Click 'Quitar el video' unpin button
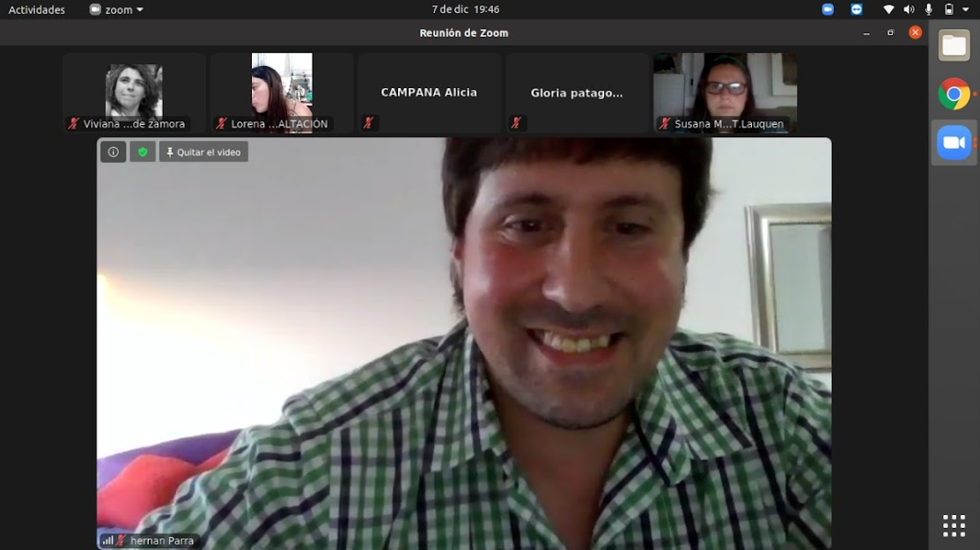 click(x=203, y=152)
